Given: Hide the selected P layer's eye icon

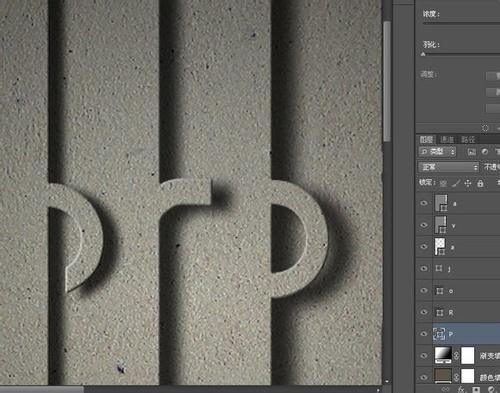Looking at the screenshot, I should tap(424, 334).
